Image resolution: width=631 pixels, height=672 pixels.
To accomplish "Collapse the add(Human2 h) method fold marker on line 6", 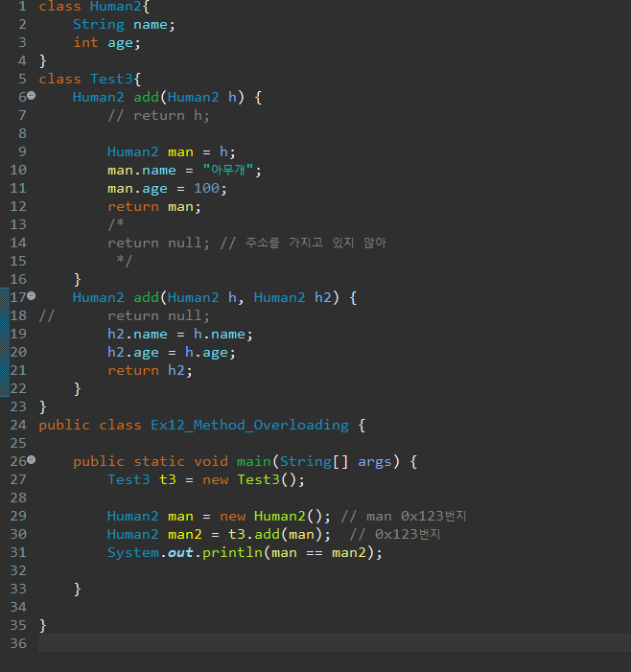I will coord(32,95).
